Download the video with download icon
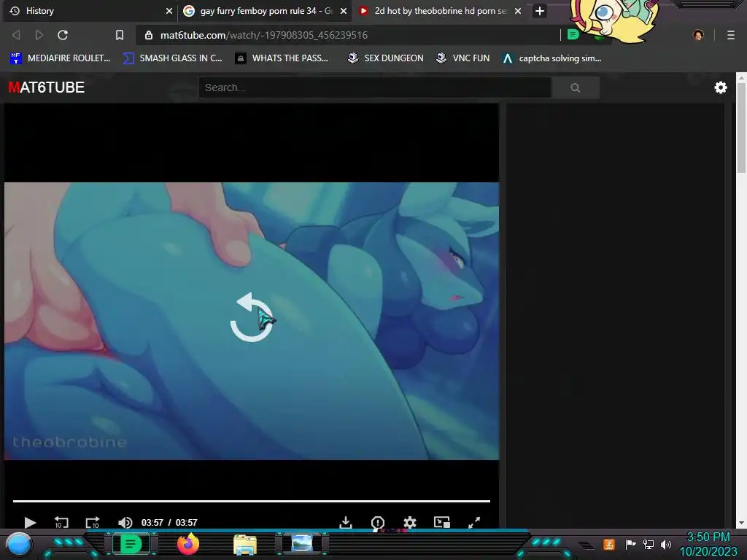Screen dimensions: 747x560 [346, 522]
